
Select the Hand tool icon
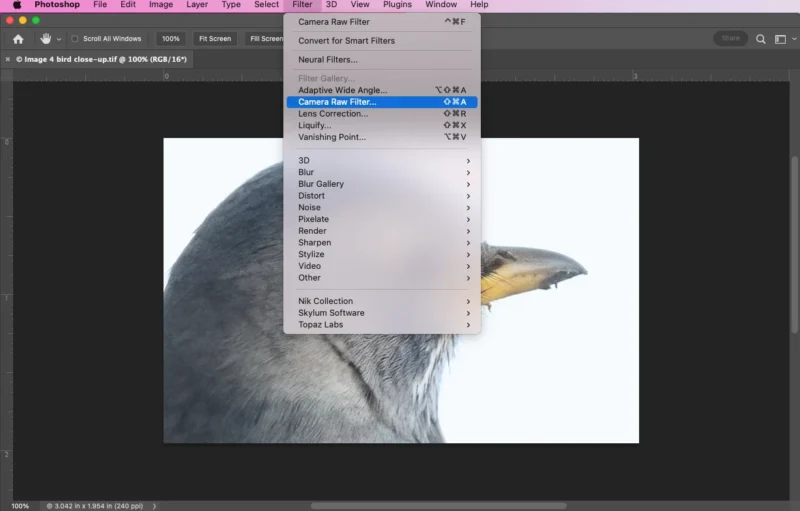(45, 39)
